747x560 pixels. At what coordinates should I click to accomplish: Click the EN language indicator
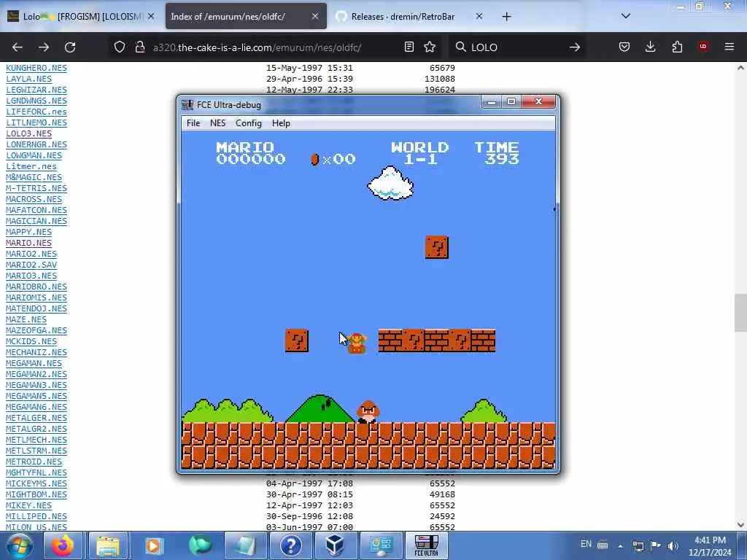[x=586, y=544]
